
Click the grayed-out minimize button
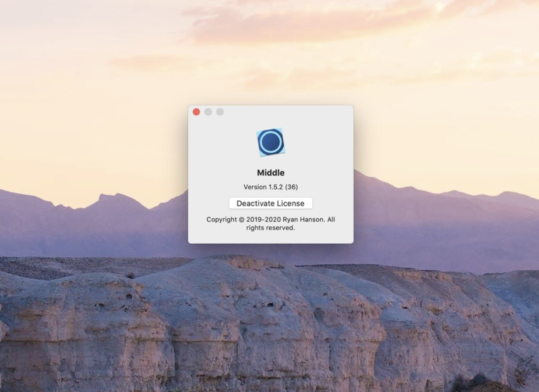click(208, 112)
